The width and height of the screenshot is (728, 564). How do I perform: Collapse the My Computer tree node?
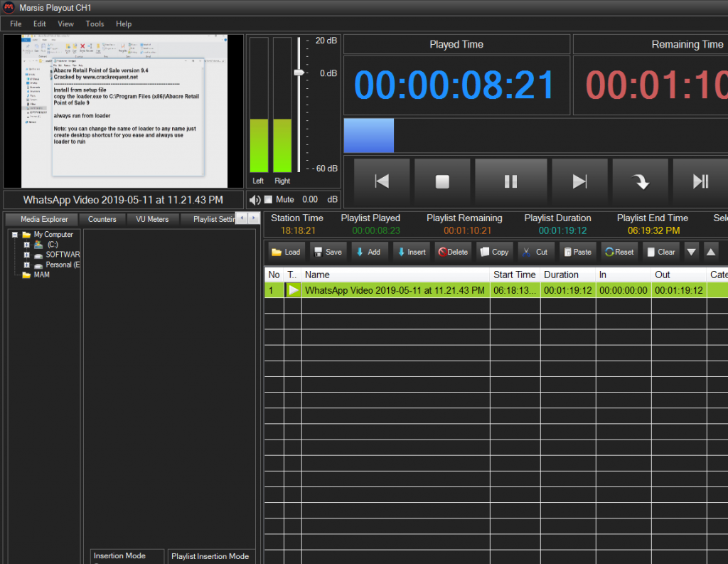(x=15, y=235)
